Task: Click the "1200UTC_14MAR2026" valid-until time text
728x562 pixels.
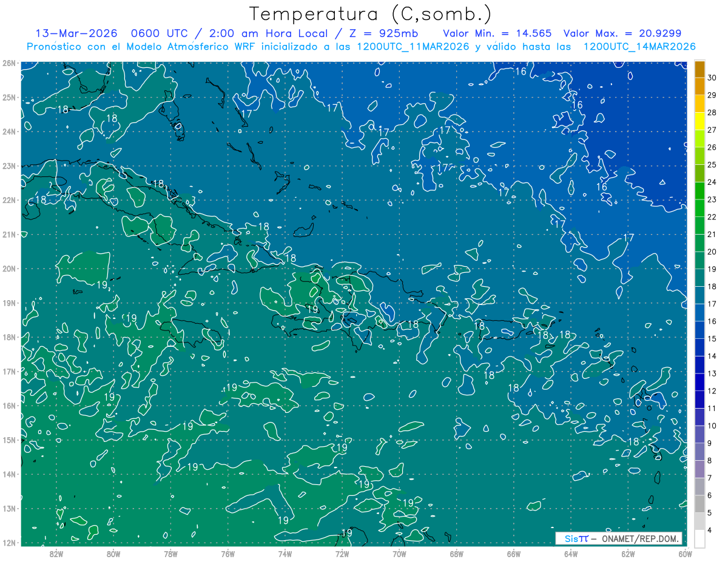Action: pyautogui.click(x=639, y=47)
